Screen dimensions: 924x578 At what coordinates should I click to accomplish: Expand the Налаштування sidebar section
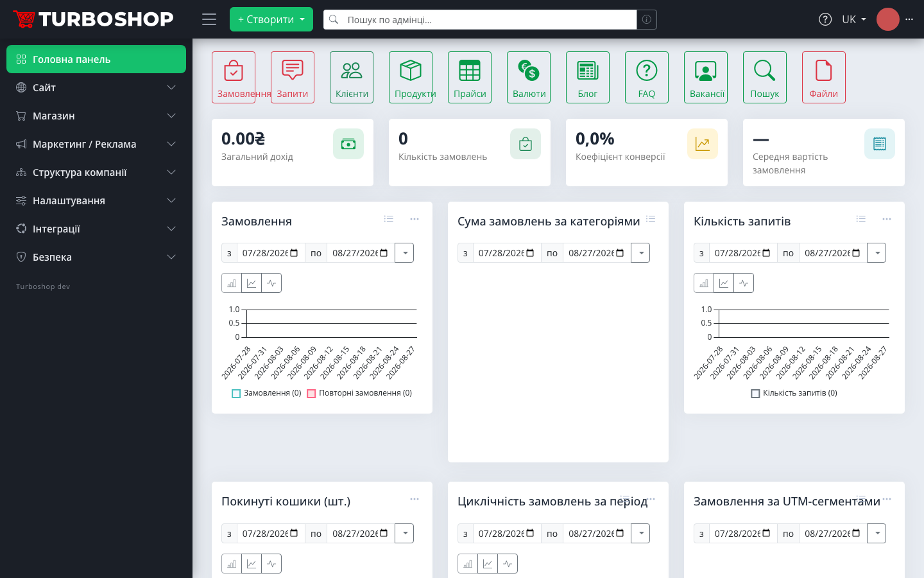click(96, 200)
